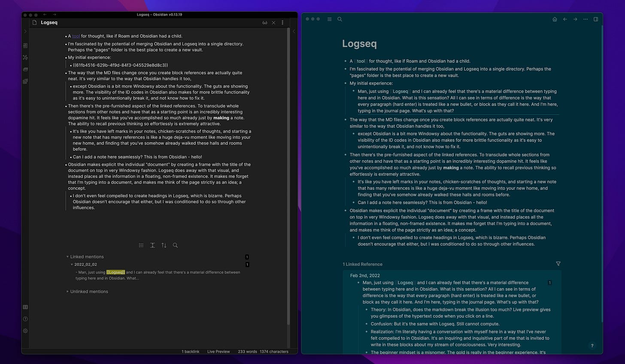
Task: Open [[Logseq]] link in embedded block
Action: [x=400, y=91]
